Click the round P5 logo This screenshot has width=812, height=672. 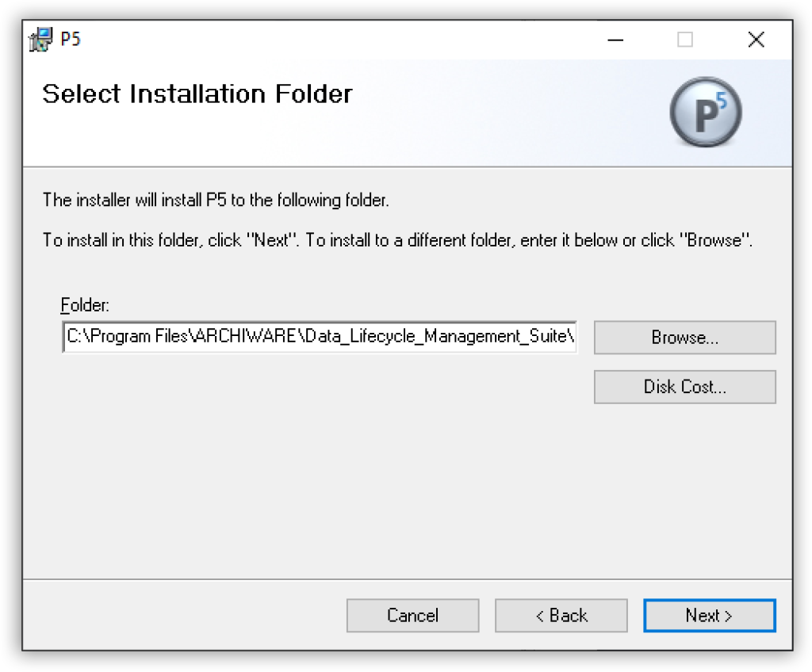(705, 113)
